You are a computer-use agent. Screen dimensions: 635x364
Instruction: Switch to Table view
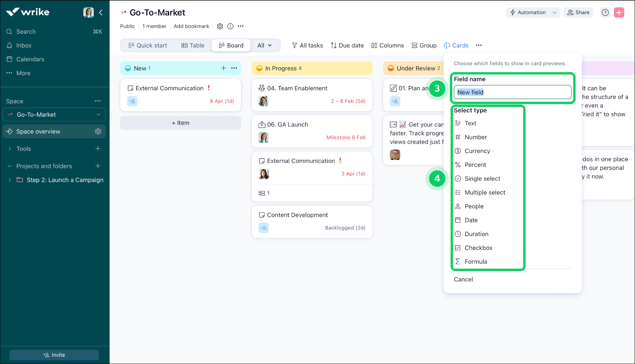click(193, 45)
